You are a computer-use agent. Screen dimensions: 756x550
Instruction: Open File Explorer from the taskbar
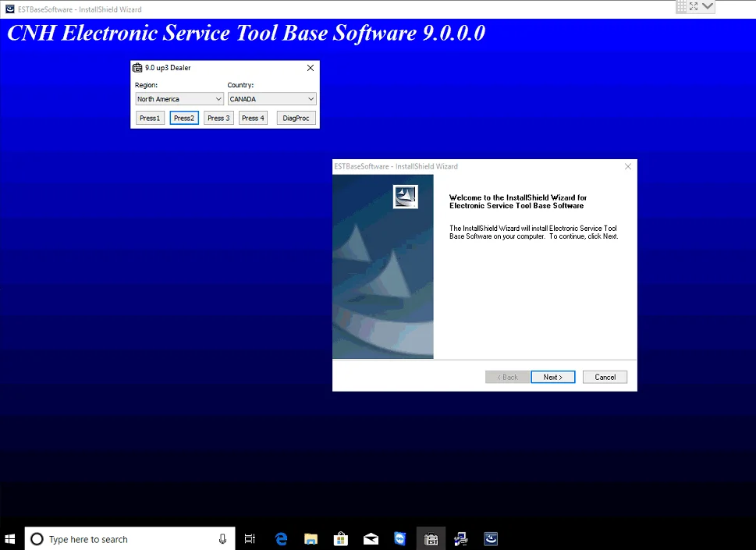point(311,539)
